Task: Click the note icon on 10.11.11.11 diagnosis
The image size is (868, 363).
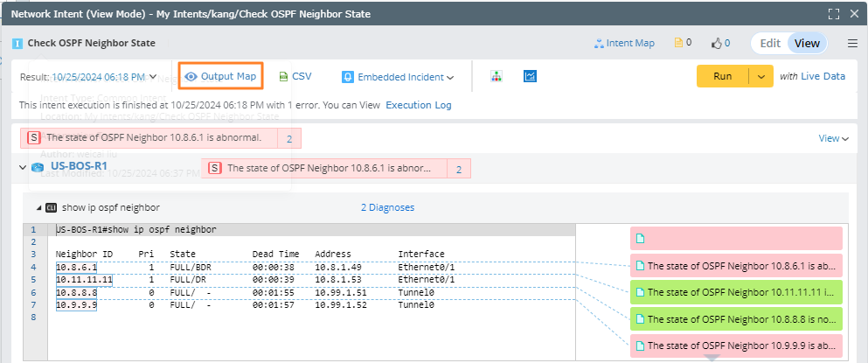Action: coord(641,292)
